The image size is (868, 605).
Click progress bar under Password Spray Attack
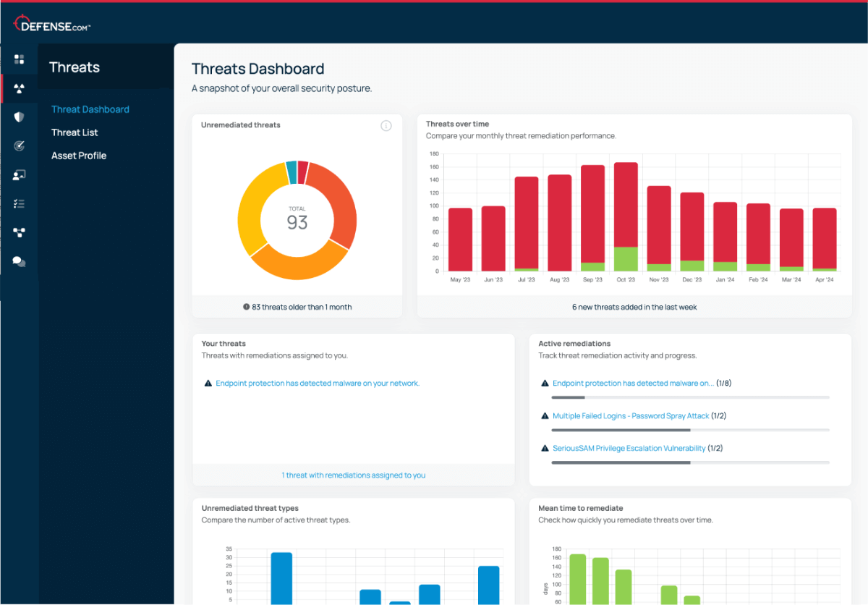tap(690, 430)
